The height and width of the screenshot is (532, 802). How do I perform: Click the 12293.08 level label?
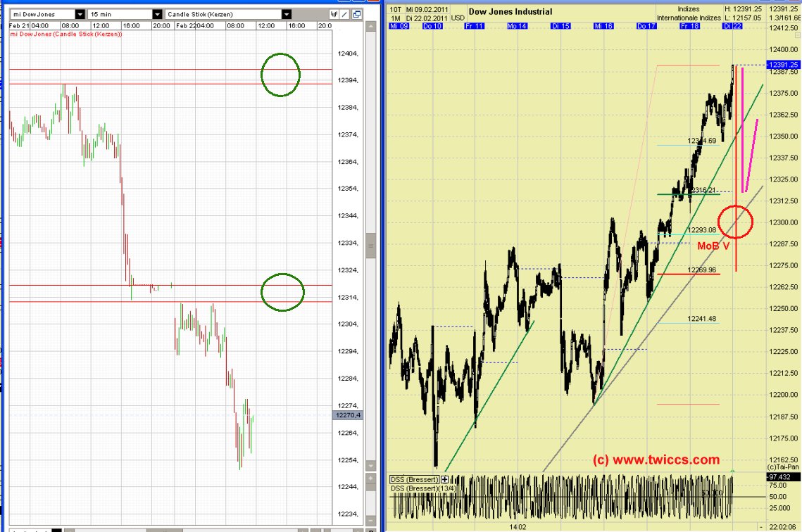point(702,230)
